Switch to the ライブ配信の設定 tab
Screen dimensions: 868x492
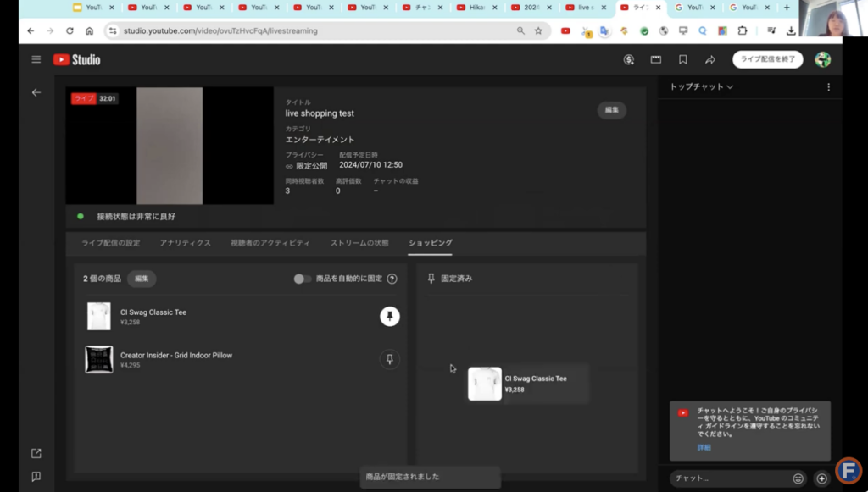click(111, 243)
